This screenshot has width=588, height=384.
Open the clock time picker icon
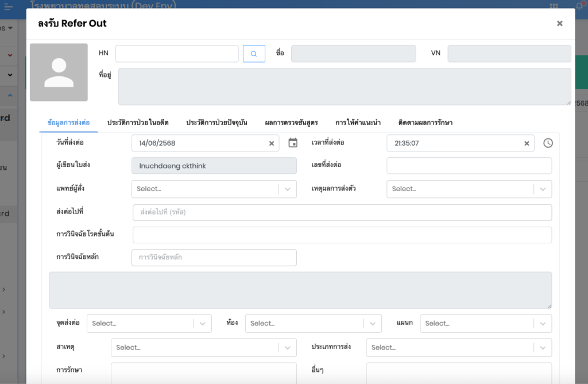548,143
